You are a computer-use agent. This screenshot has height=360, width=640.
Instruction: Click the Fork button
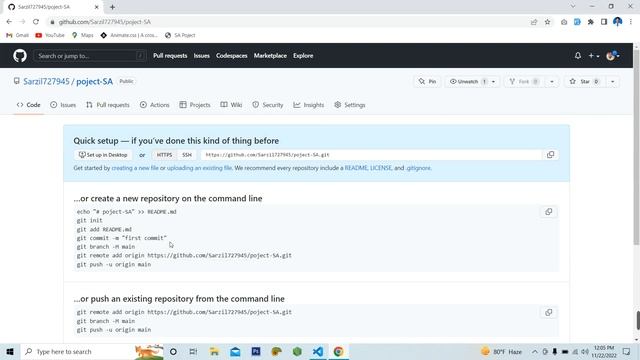[524, 82]
